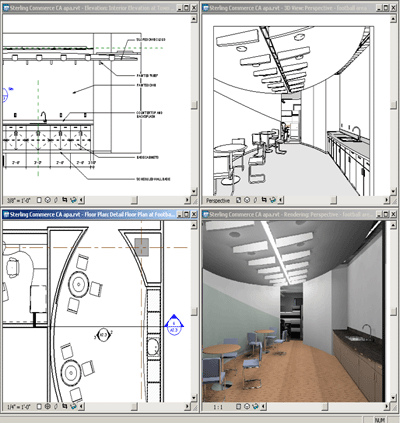Click down arrow of Floor Plan vertical scrollbar
Image resolution: width=400 pixels, height=423 pixels.
194,398
